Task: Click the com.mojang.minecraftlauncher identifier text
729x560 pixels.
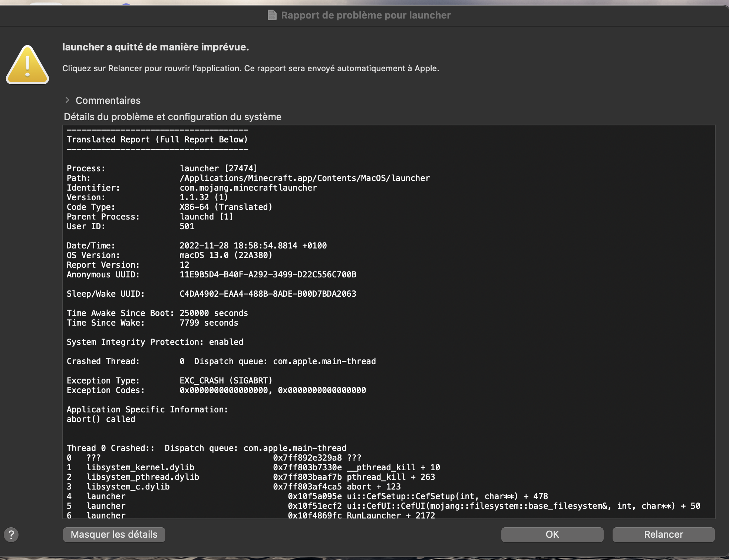Action: tap(248, 188)
